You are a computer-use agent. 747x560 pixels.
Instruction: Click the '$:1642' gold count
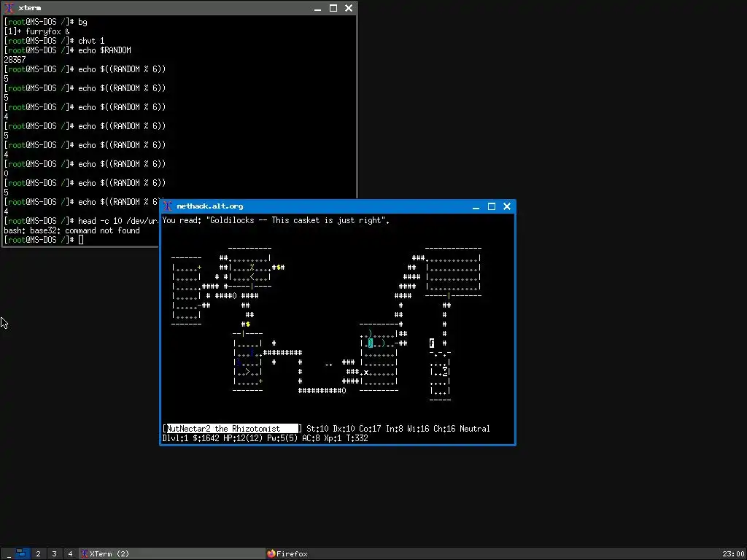coord(206,438)
